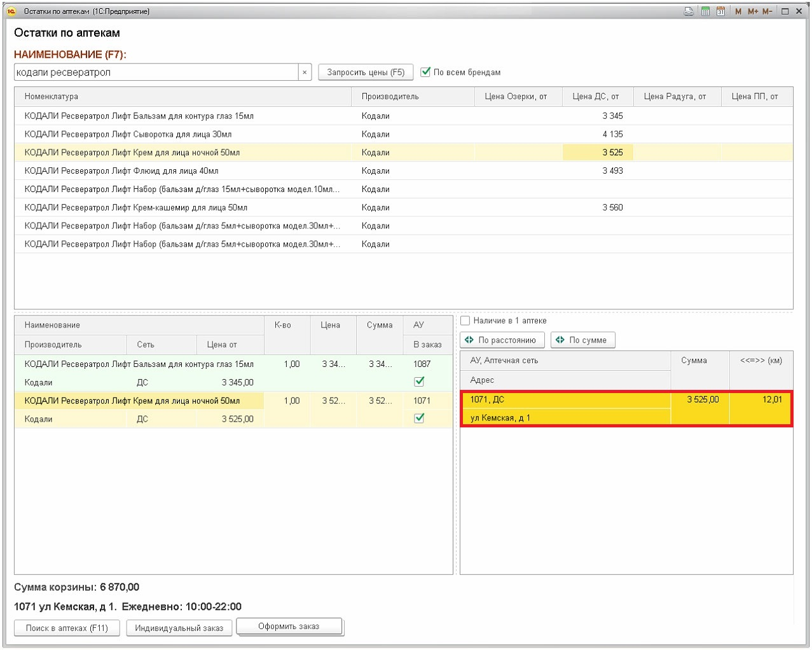The width and height of the screenshot is (812, 650).
Task: Uncheck В заказ for Бальзам для контура глаз
Action: tap(419, 382)
